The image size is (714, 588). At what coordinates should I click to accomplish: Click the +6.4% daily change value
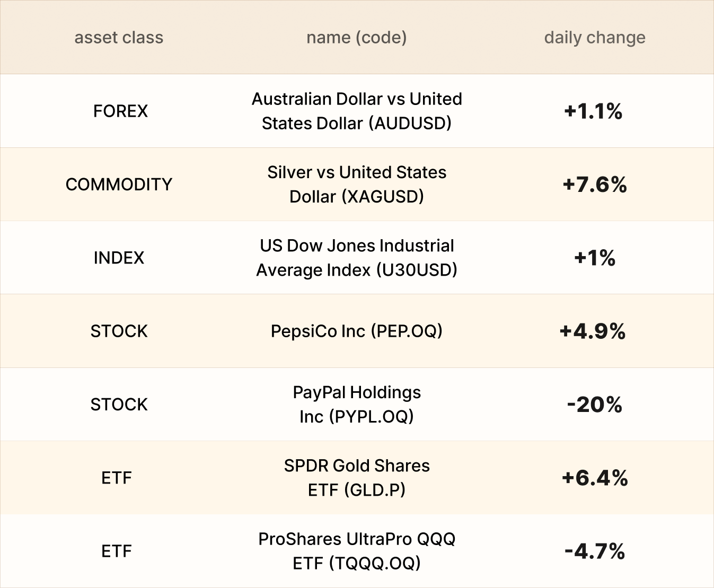[595, 478]
